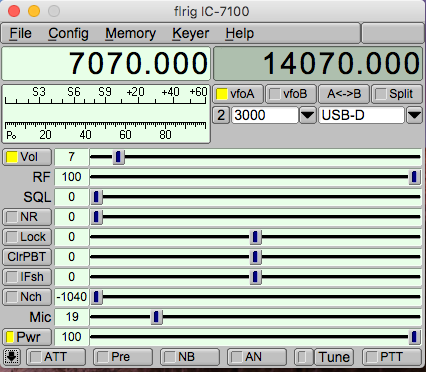Click the down-arrow icon at bottom left

tap(12, 357)
